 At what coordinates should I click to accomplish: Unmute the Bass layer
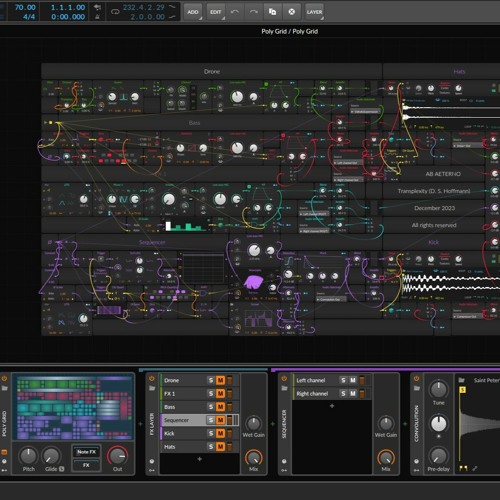tap(220, 407)
